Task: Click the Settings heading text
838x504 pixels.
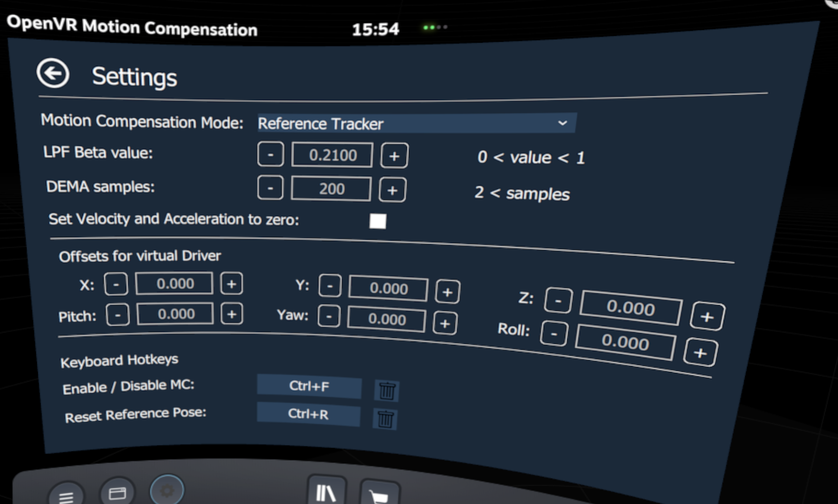Action: 134,77
